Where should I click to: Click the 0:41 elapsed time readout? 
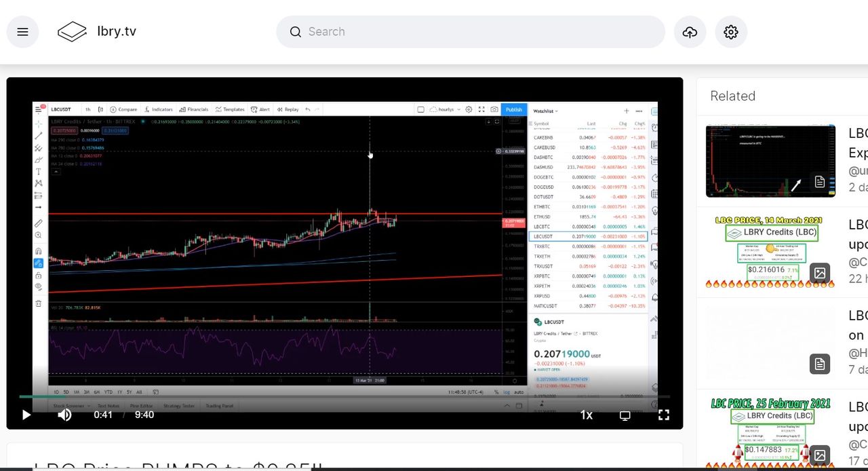click(103, 415)
